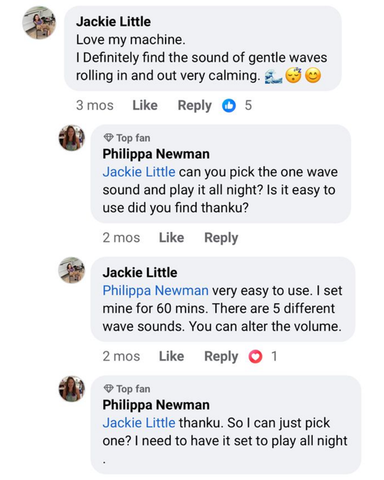Click the 3 mos timestamp on the top comment
Image resolution: width=384 pixels, height=480 pixels.
coord(95,105)
